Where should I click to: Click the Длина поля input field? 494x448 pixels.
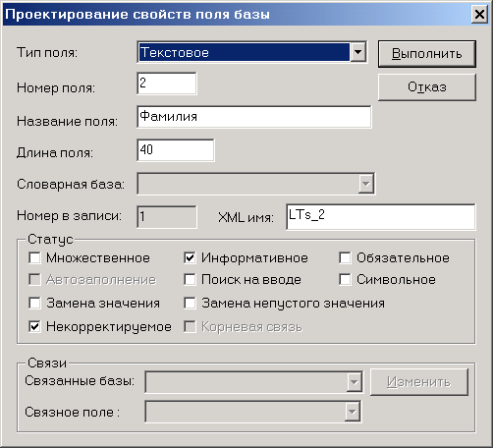(176, 150)
